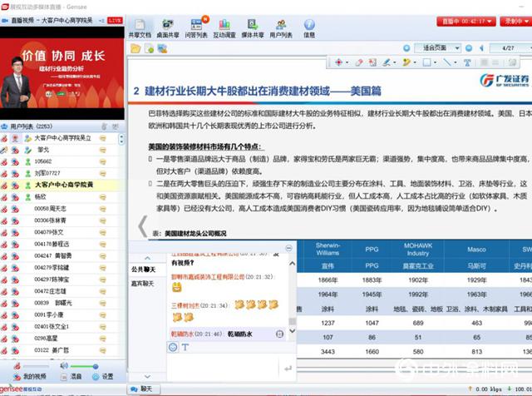
Task: Open the 聊天 chat tab at bottom
Action: pyautogui.click(x=143, y=389)
